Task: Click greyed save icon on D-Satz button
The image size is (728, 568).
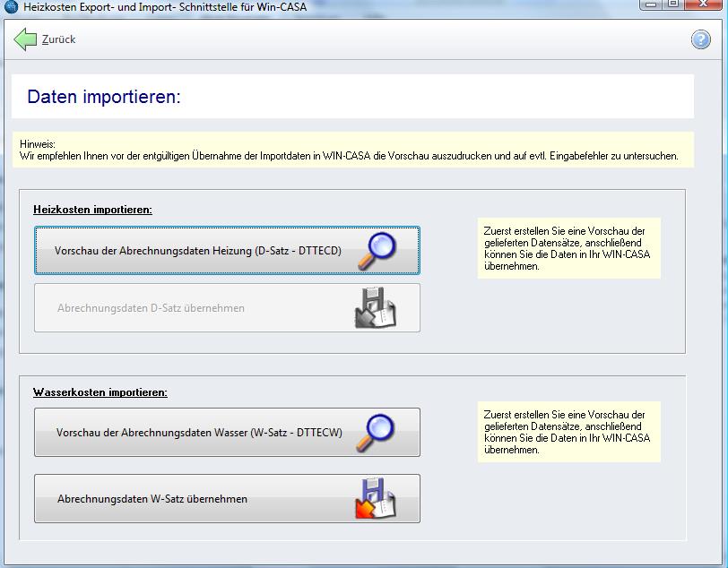Action: point(376,308)
